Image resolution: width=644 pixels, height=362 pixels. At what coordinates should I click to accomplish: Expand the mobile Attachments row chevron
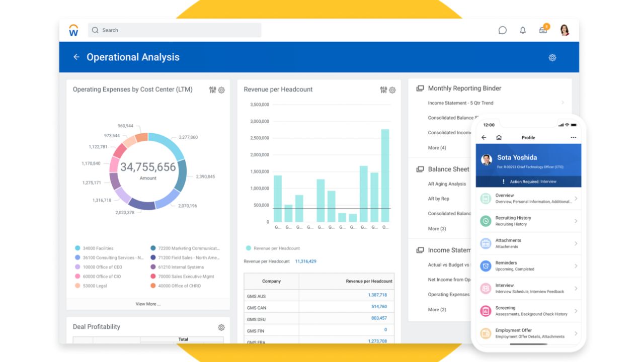[576, 243]
